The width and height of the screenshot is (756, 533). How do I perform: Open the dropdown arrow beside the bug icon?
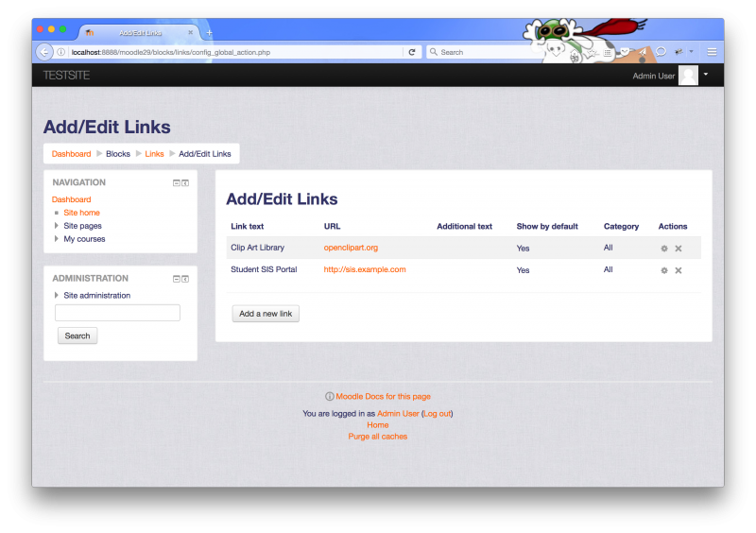(x=691, y=52)
